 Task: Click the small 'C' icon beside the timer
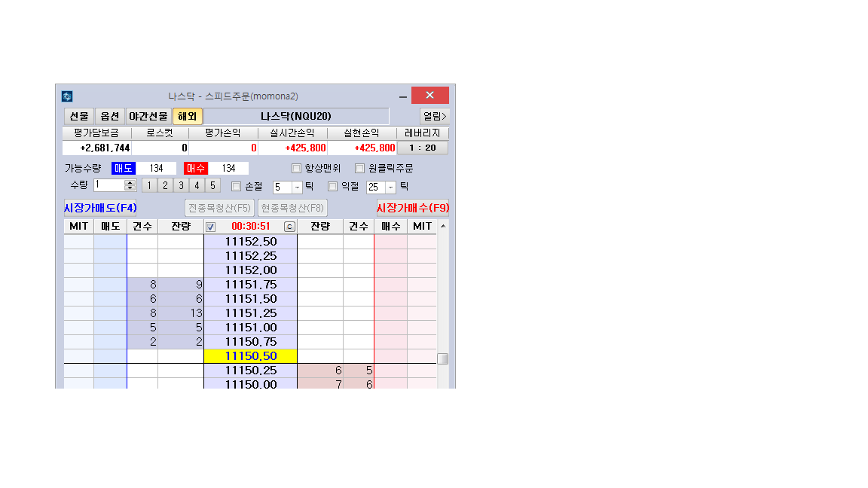(289, 227)
